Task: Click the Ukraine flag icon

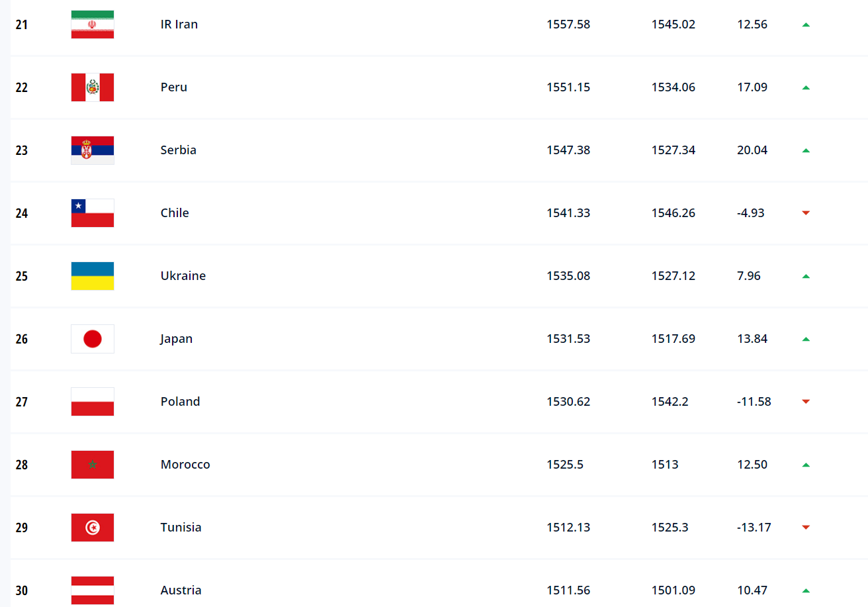Action: point(93,276)
